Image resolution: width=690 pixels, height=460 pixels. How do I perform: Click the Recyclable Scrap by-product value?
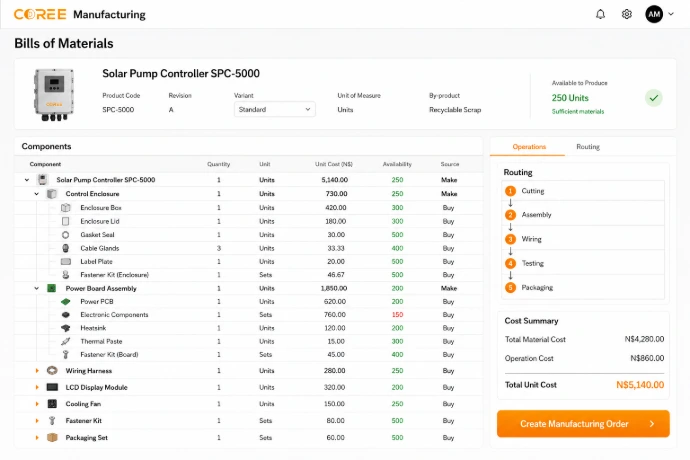(x=455, y=110)
